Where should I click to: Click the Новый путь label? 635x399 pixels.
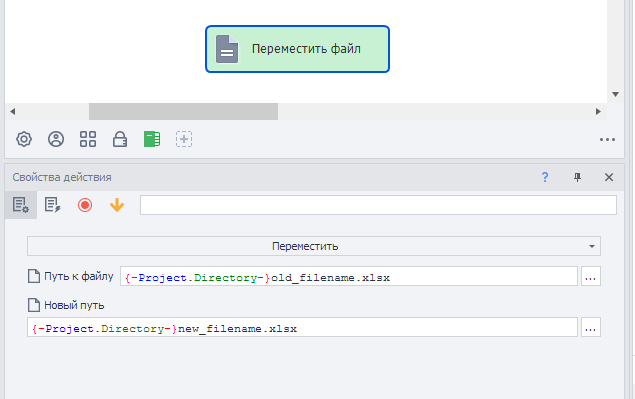[x=74, y=305]
